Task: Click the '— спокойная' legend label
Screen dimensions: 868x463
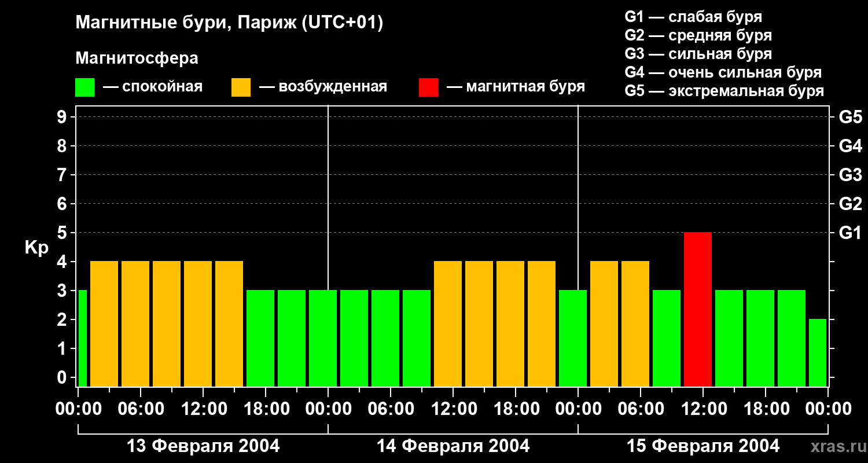Action: [153, 87]
